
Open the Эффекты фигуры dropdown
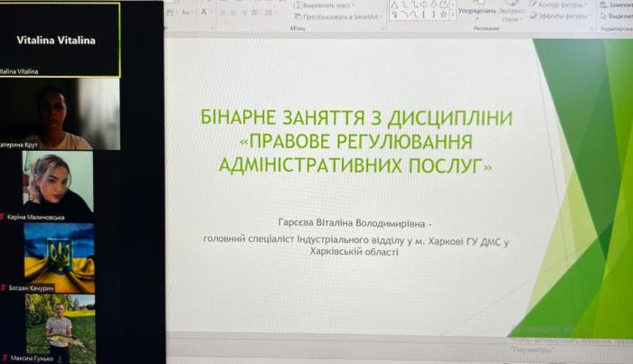click(x=560, y=16)
